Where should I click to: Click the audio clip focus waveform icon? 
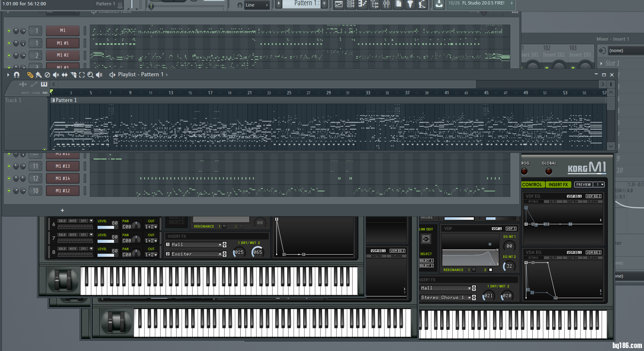tap(23, 84)
